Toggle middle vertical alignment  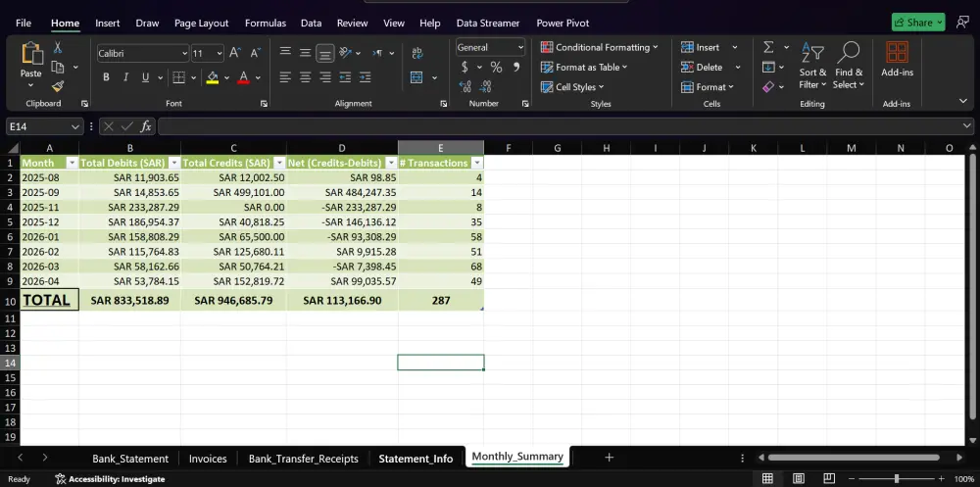click(x=305, y=53)
